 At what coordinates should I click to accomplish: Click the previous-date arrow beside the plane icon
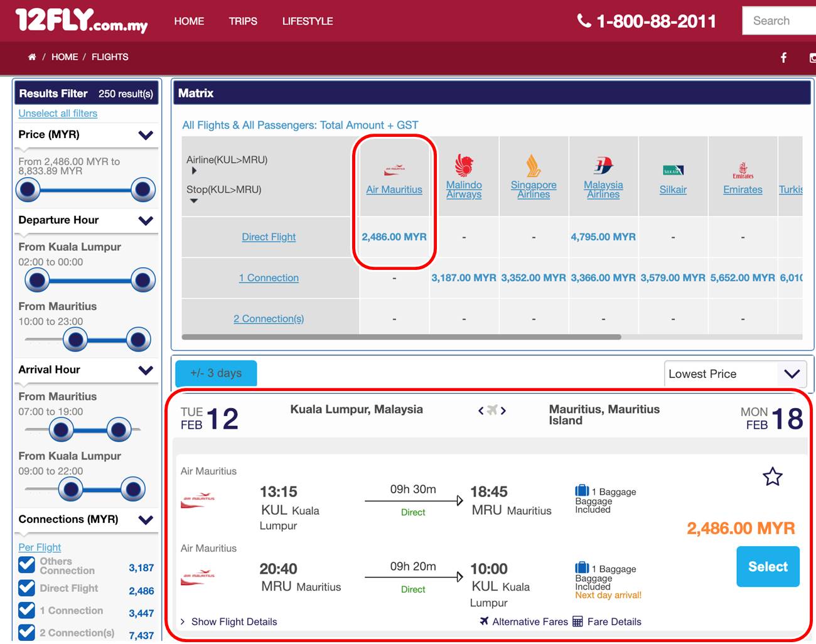pyautogui.click(x=481, y=411)
